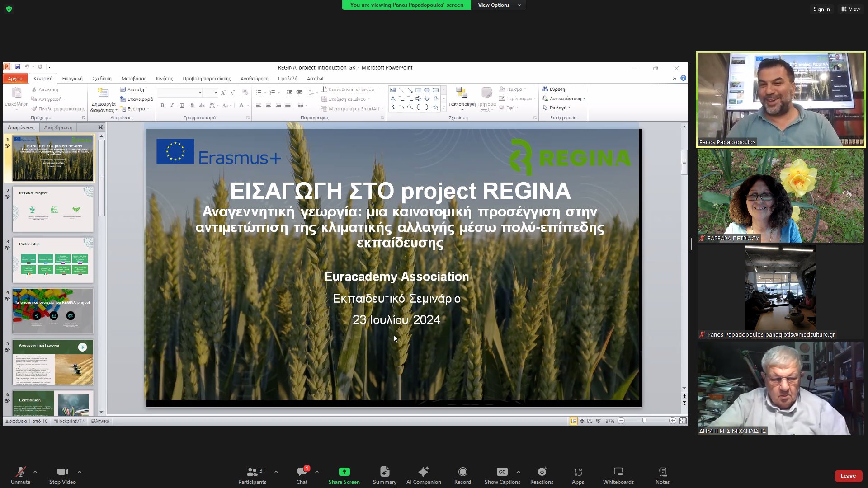Unmute the Zoom microphone
The width and height of the screenshot is (868, 488).
tap(20, 476)
